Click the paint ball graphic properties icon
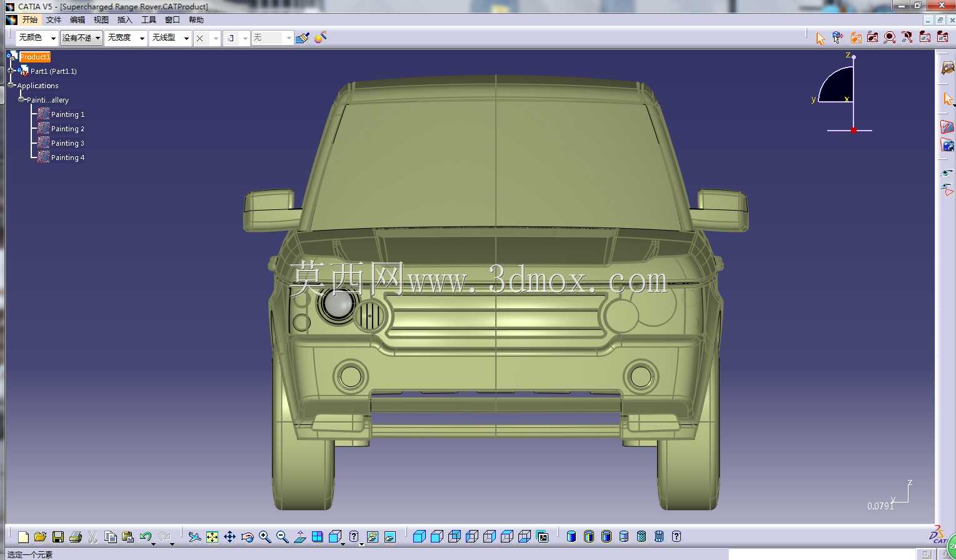 [320, 38]
